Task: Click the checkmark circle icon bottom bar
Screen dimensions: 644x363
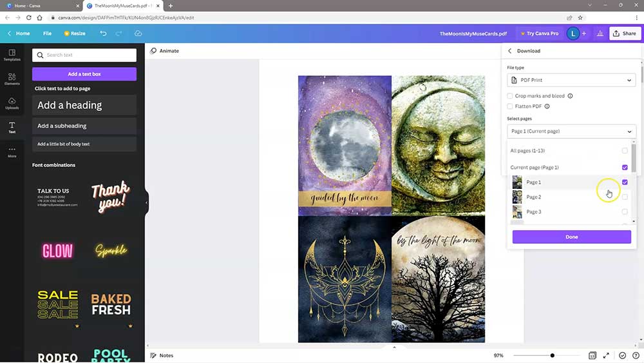Action: (x=623, y=356)
